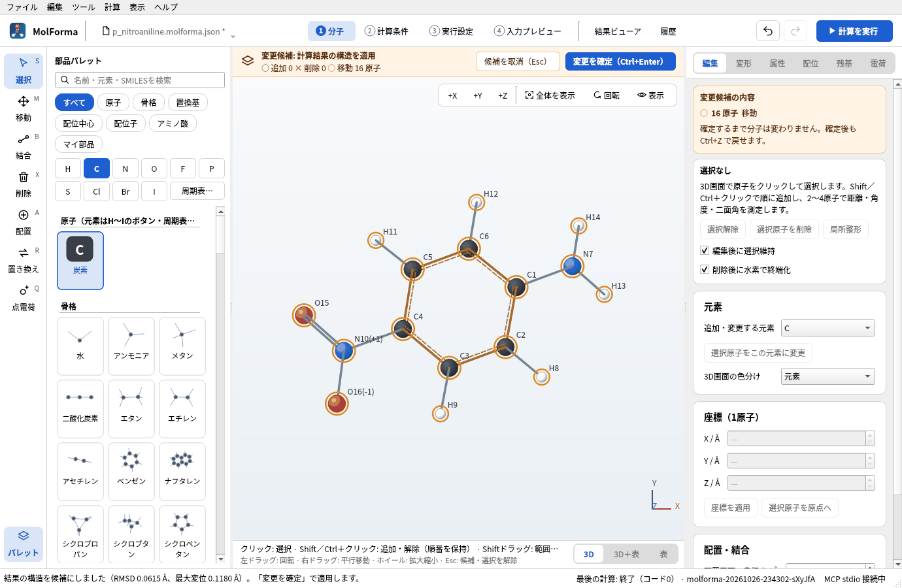The height and width of the screenshot is (588, 902).
Task: Activate the 移動 move tool
Action: click(24, 108)
